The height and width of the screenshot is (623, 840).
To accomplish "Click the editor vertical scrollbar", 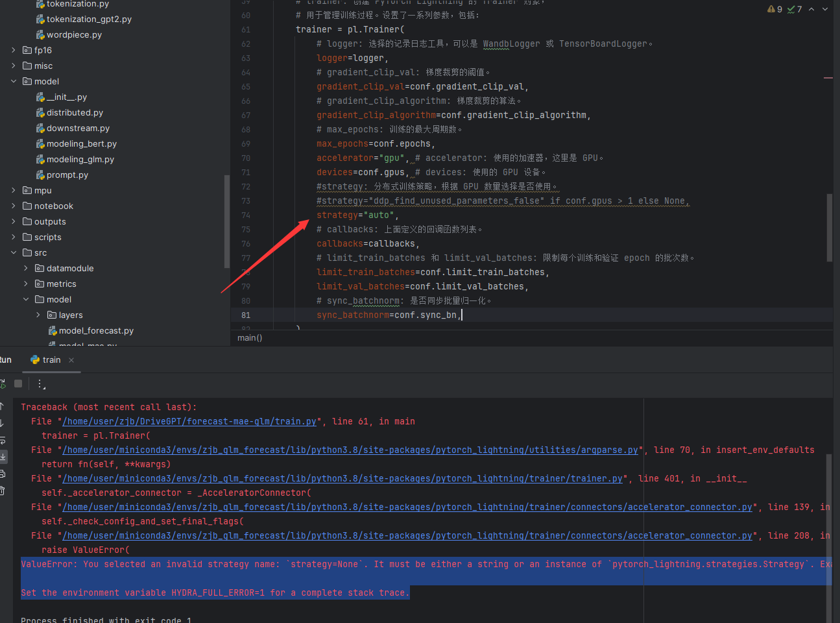I will 829,227.
